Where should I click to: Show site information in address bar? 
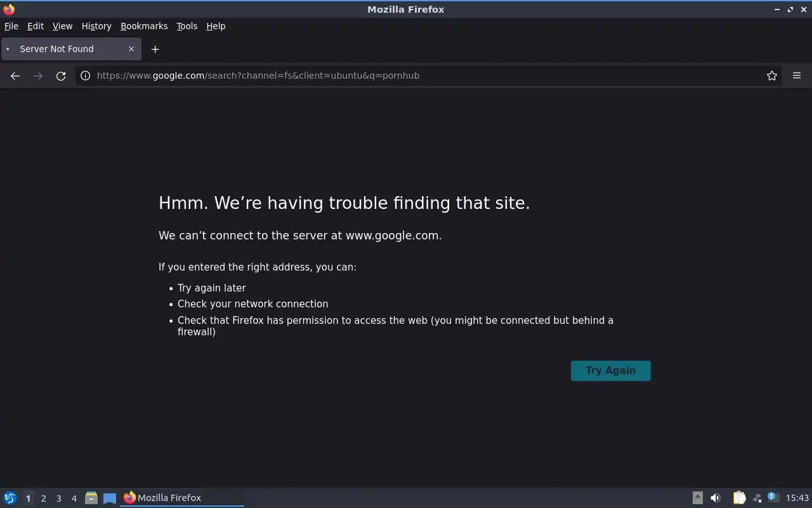tap(86, 76)
